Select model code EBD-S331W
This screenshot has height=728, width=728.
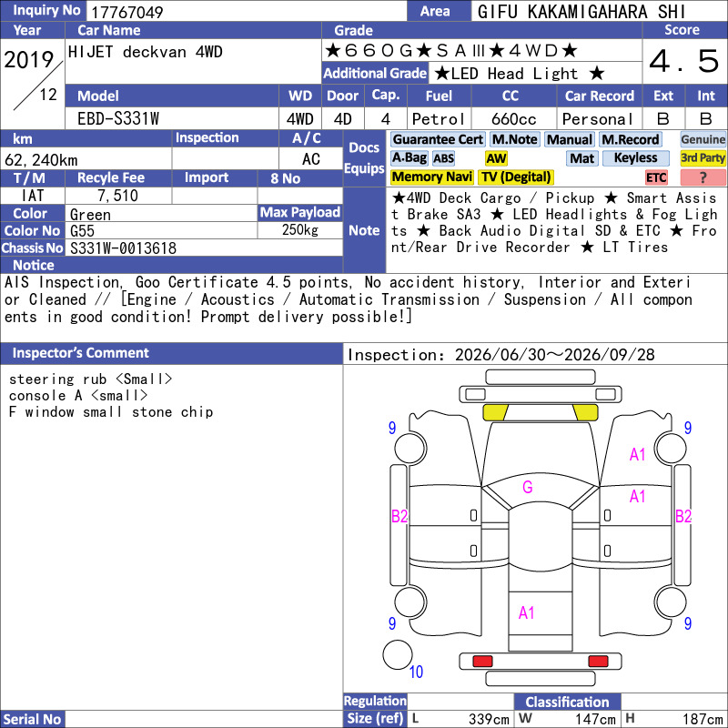point(118,119)
